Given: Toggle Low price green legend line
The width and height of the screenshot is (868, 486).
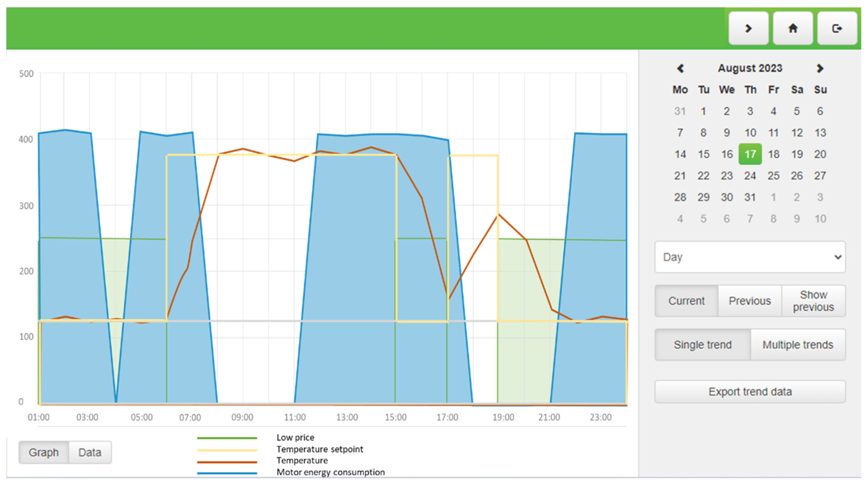Looking at the screenshot, I should 227,438.
